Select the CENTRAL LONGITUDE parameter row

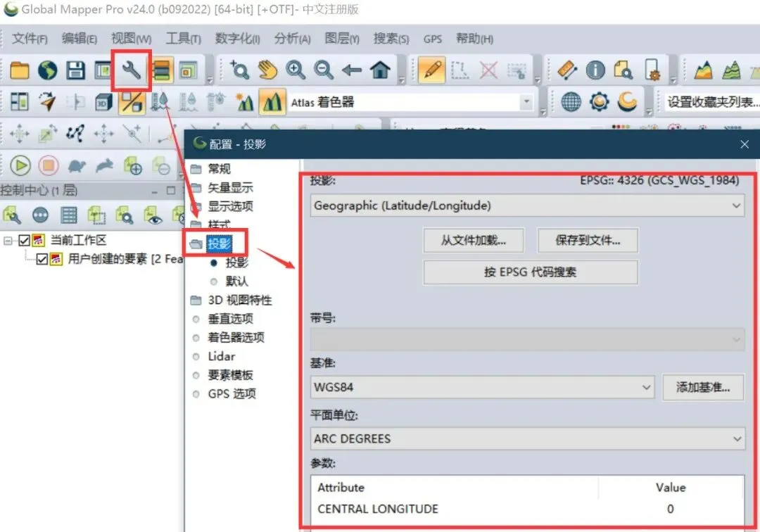click(527, 509)
